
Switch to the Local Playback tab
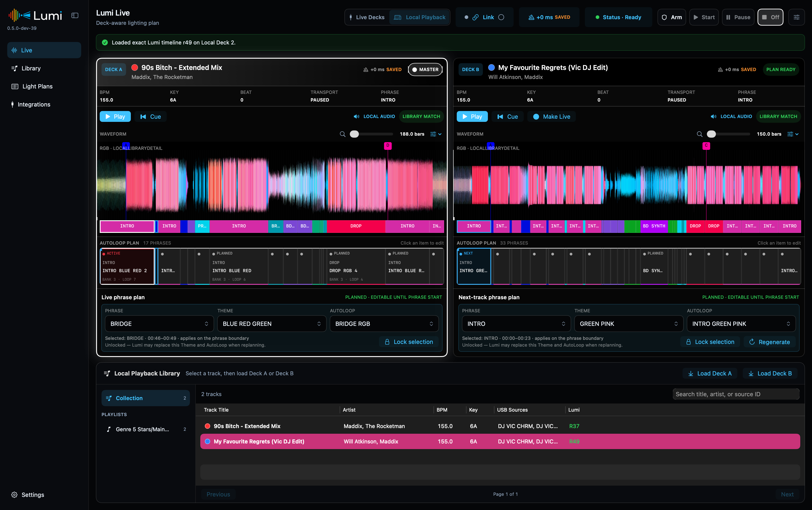[419, 17]
